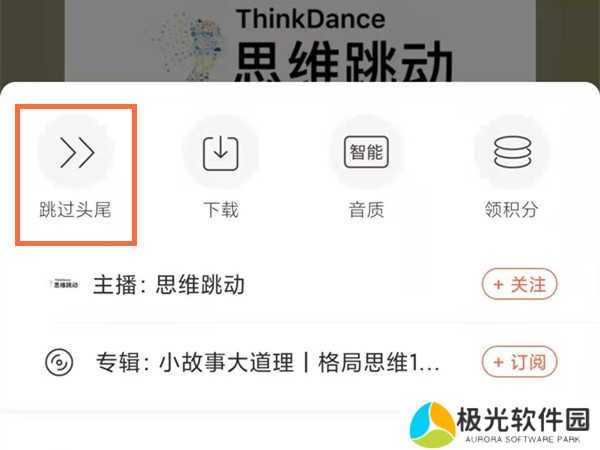This screenshot has height=450, width=600.
Task: Tap the skip intro/outro double-arrow icon
Action: coord(77,152)
